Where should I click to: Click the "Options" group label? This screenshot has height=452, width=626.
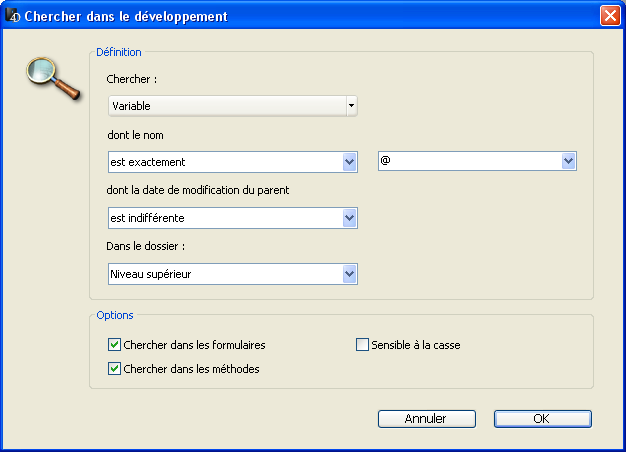coord(114,315)
